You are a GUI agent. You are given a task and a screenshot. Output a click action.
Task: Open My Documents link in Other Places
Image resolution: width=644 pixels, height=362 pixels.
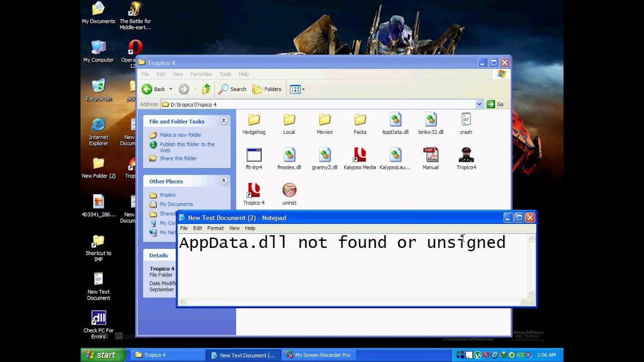tap(176, 204)
